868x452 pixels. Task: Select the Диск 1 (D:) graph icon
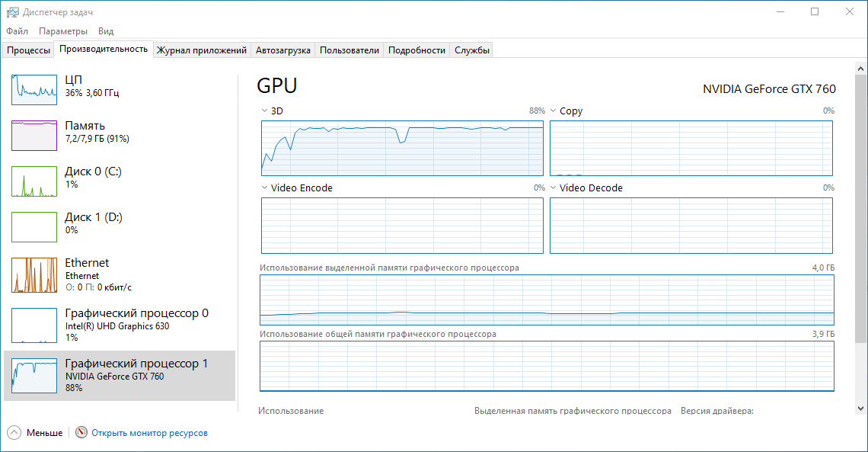(34, 227)
